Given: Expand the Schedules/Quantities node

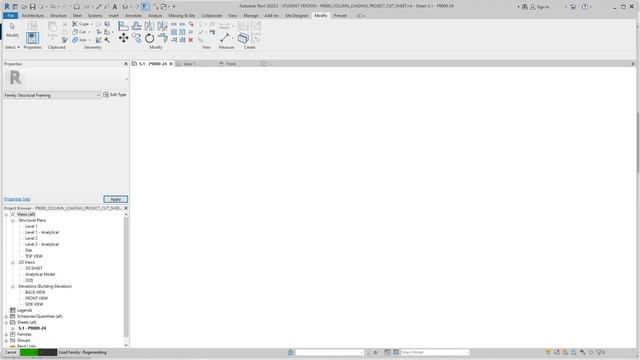Looking at the screenshot, I should click(x=7, y=316).
